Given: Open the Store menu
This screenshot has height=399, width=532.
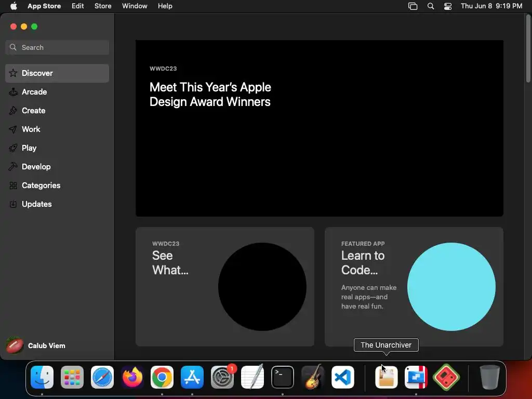Looking at the screenshot, I should (x=103, y=6).
